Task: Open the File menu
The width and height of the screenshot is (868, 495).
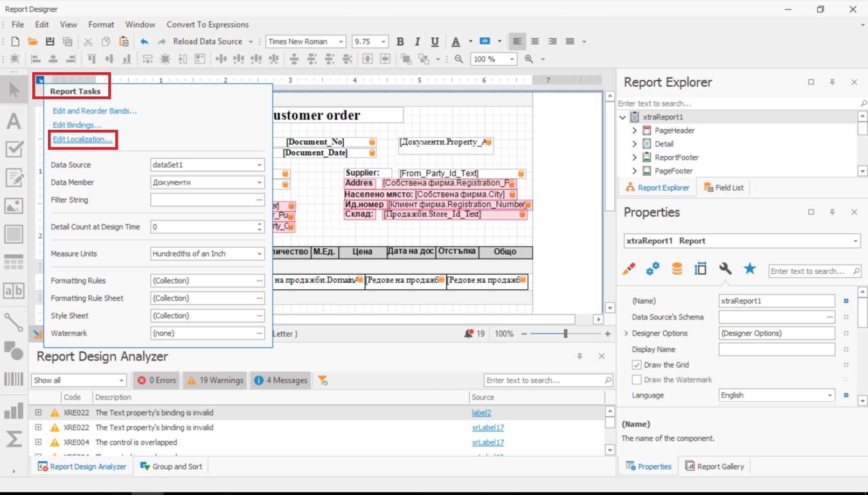Action: tap(18, 25)
